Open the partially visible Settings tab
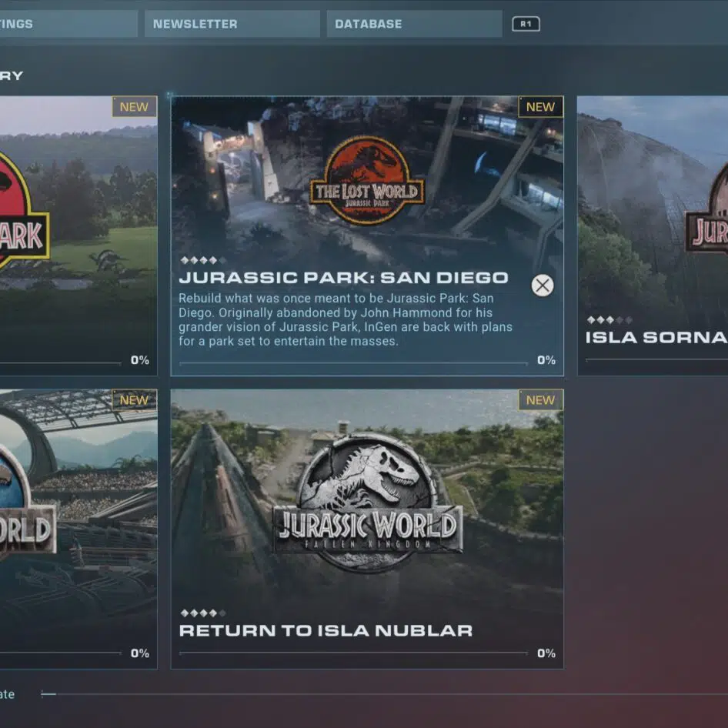This screenshot has height=728, width=728. tap(68, 24)
